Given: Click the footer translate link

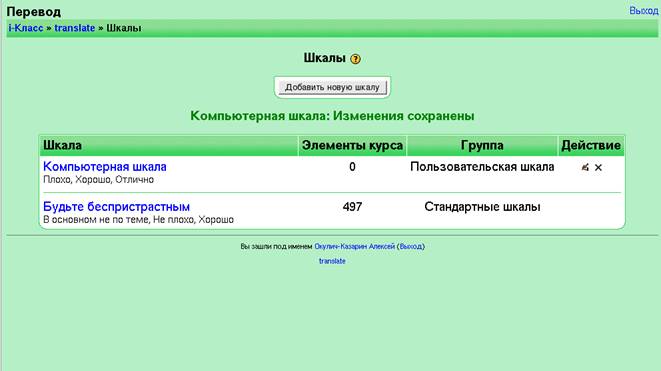Looking at the screenshot, I should pyautogui.click(x=332, y=261).
